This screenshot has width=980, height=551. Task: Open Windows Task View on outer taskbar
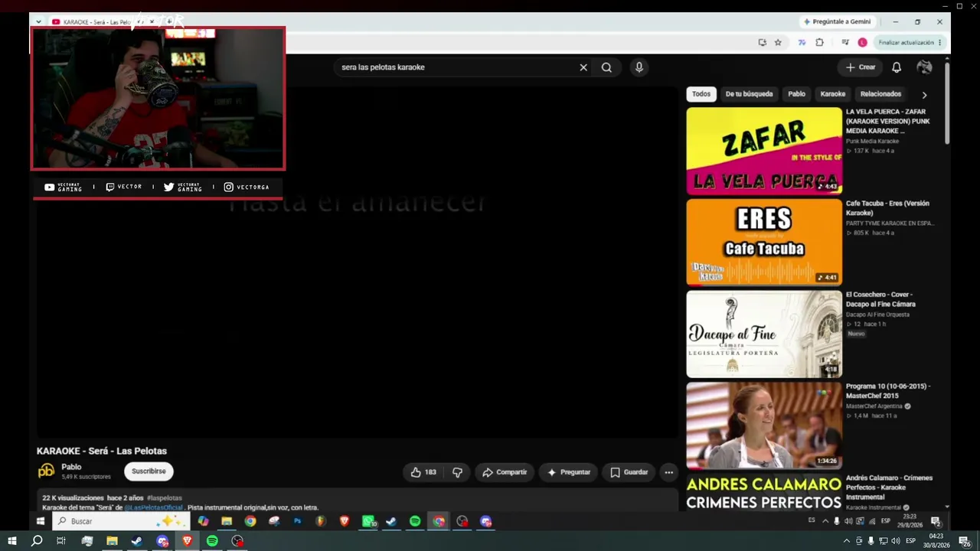tap(61, 541)
